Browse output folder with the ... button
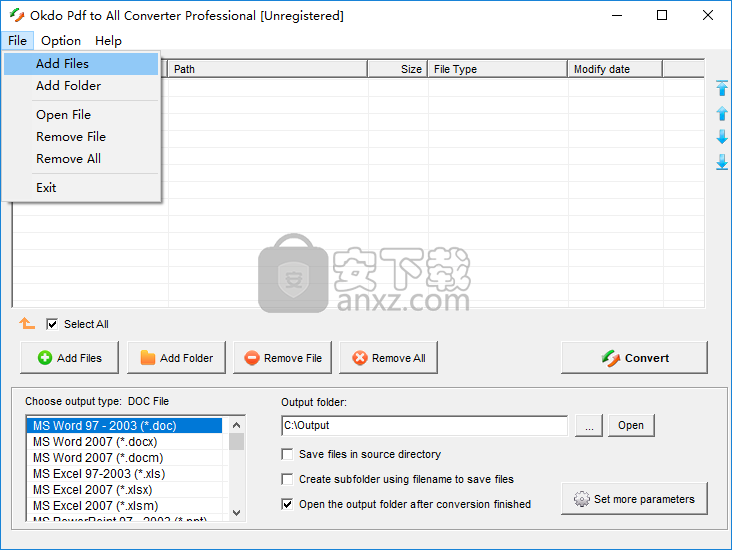The image size is (732, 550). (589, 425)
